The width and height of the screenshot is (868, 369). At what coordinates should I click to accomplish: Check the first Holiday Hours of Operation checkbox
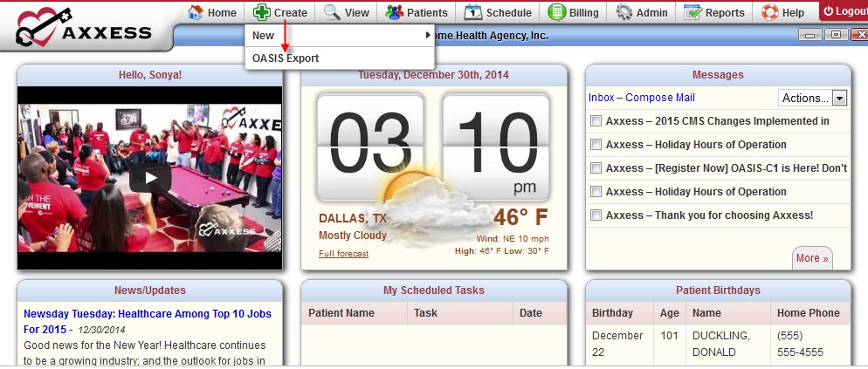point(596,145)
